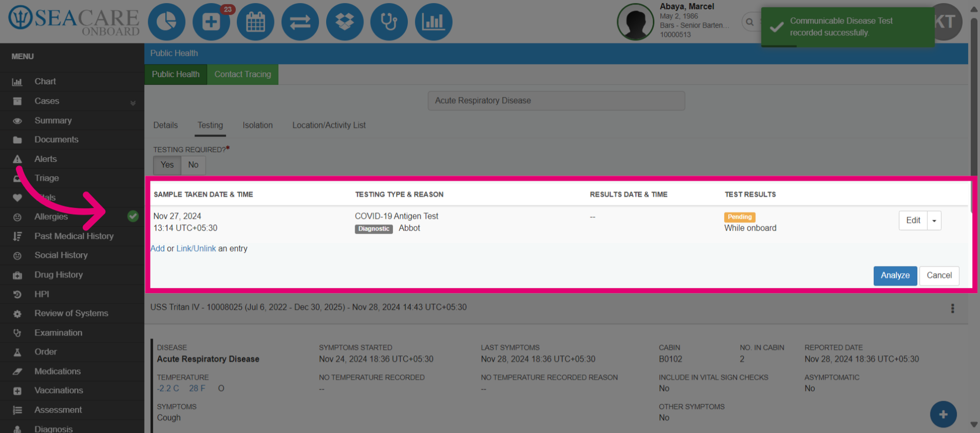Select the Isolation sub-tab
This screenshot has height=433, width=980.
pyautogui.click(x=258, y=125)
